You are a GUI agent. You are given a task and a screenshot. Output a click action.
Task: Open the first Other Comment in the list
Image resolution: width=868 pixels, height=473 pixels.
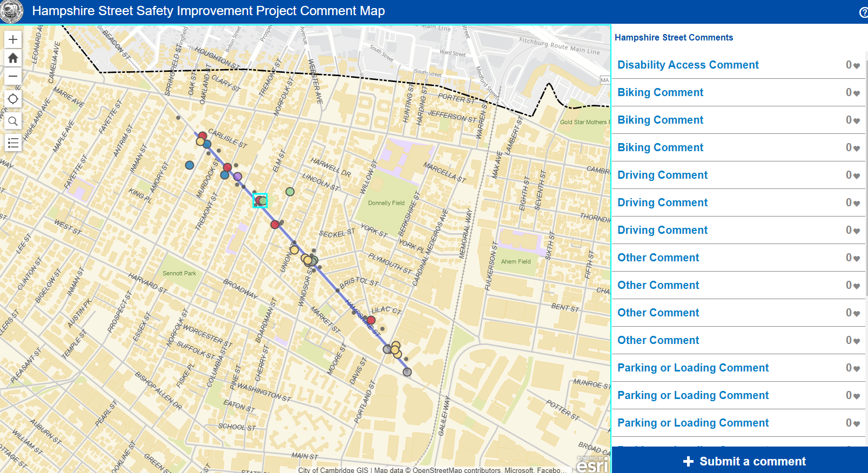[658, 258]
